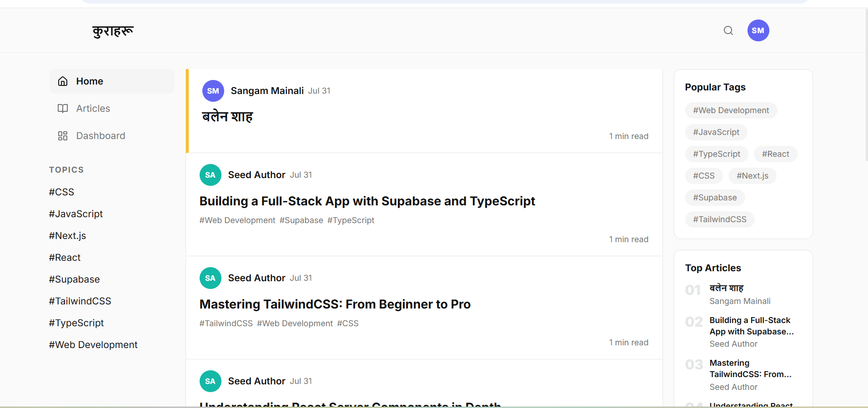
Task: Click #Web Development tag under Mastering article
Action: coord(295,323)
